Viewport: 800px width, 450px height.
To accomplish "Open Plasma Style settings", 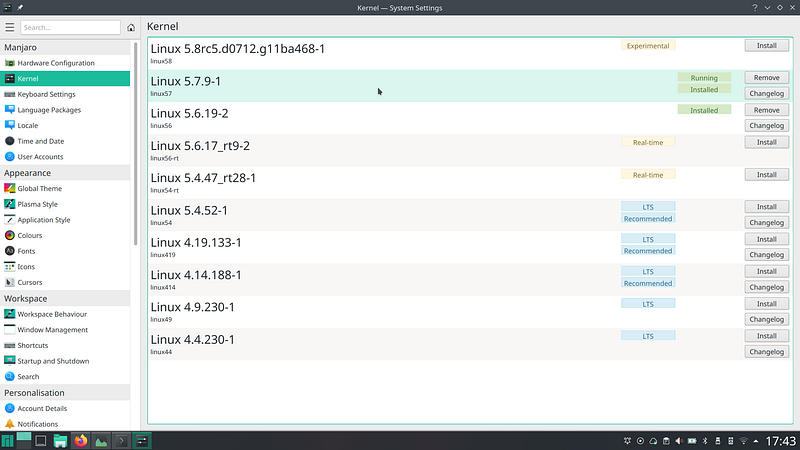I will pos(65,204).
